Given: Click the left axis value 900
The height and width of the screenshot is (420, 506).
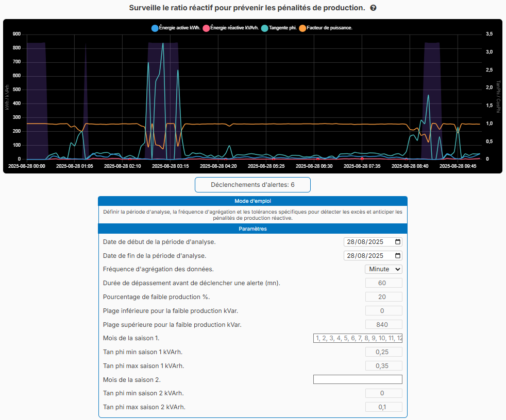Looking at the screenshot, I should tap(17, 34).
